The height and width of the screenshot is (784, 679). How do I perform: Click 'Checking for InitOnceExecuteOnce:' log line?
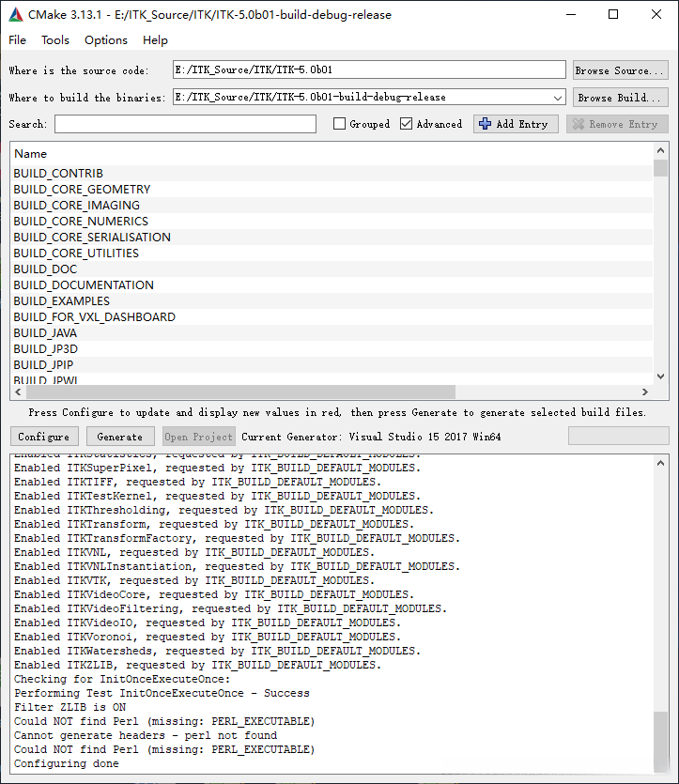(122, 679)
